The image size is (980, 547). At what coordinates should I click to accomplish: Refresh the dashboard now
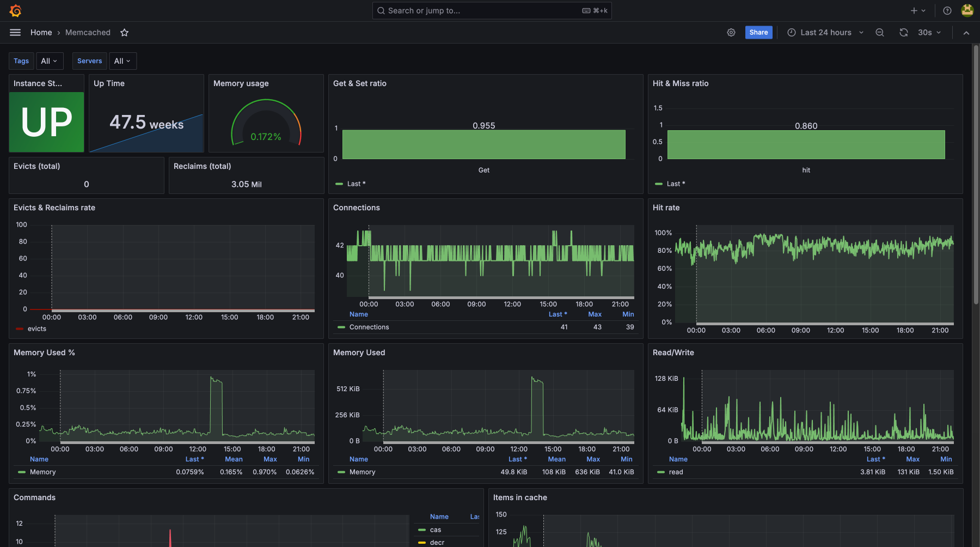(904, 33)
